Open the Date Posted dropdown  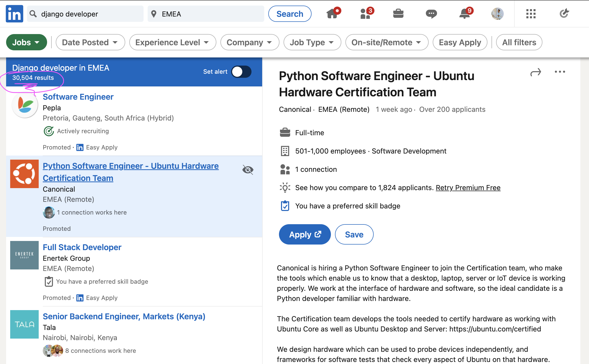(90, 42)
